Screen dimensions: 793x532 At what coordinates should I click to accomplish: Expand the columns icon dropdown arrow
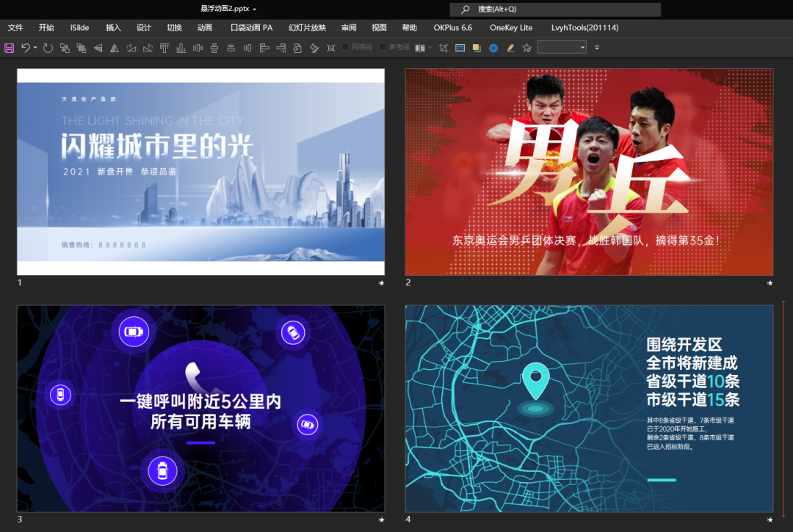[x=430, y=48]
